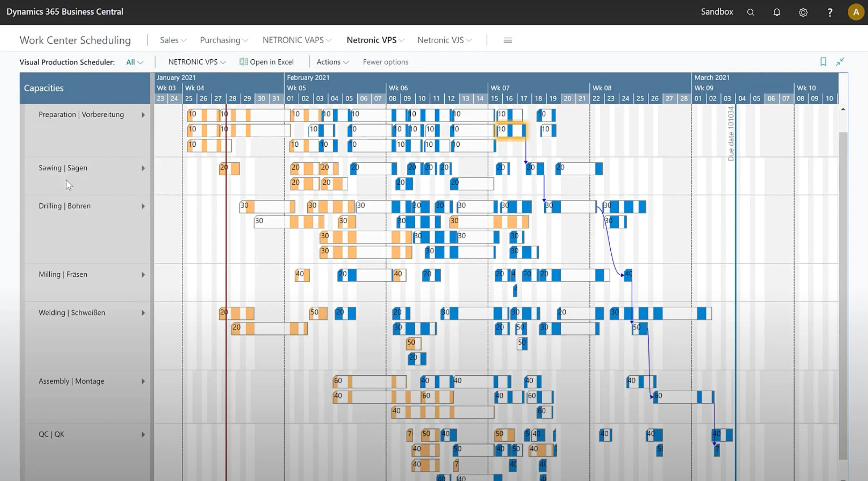Click the bookmark icon
The image size is (868, 481).
coord(823,62)
